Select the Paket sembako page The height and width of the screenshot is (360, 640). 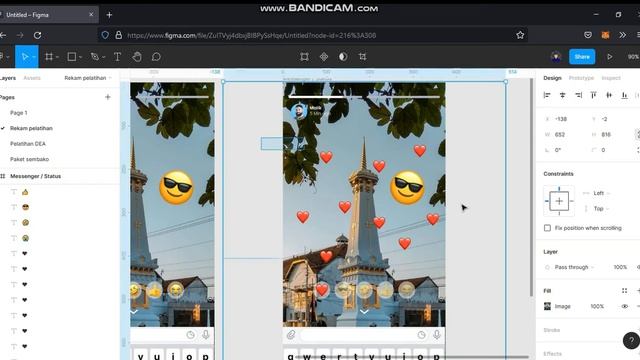29,159
